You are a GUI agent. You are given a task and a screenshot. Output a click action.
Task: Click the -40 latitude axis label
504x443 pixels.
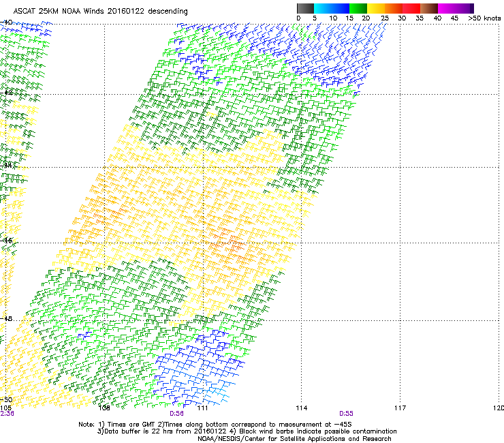(x=6, y=22)
